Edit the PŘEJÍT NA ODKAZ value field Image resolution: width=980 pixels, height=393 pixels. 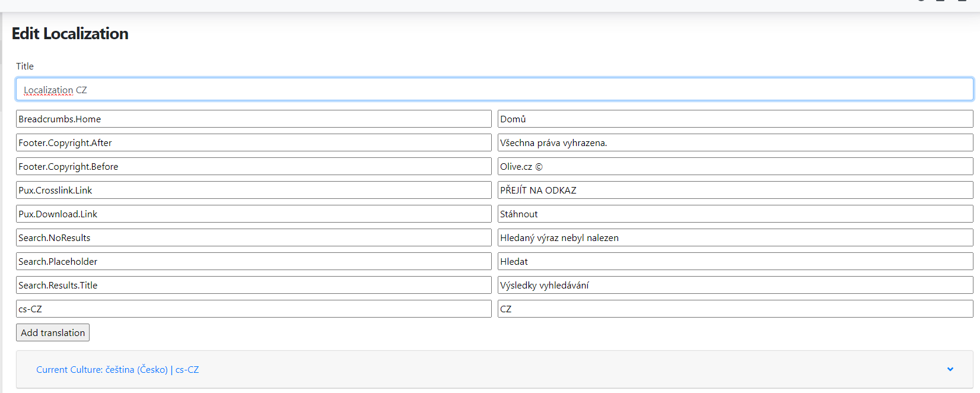tap(735, 190)
